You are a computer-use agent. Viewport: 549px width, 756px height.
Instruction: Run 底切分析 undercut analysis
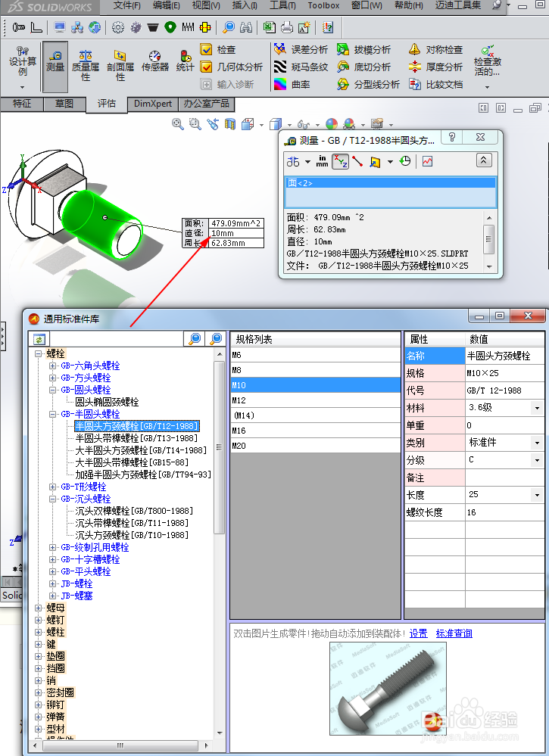coord(363,67)
